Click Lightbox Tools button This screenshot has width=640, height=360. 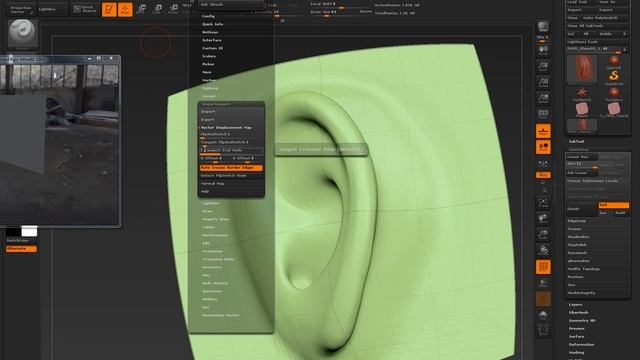tap(597, 42)
